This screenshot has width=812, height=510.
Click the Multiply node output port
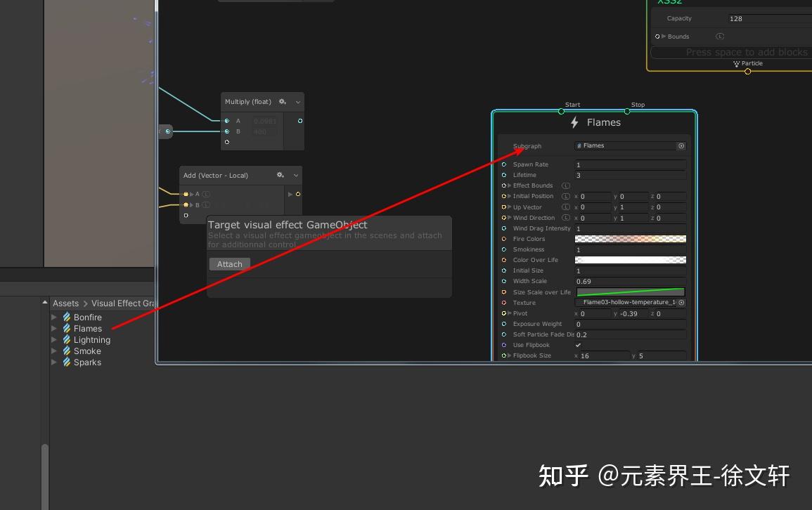tap(299, 121)
